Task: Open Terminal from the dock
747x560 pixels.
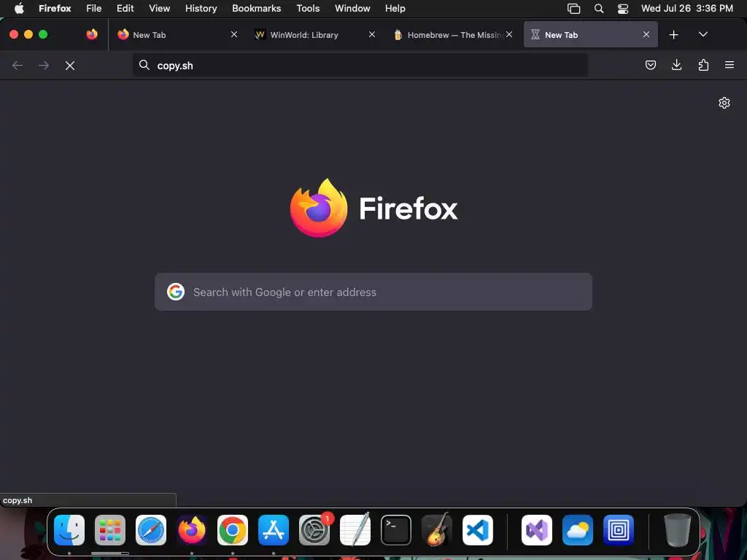Action: coord(396,530)
